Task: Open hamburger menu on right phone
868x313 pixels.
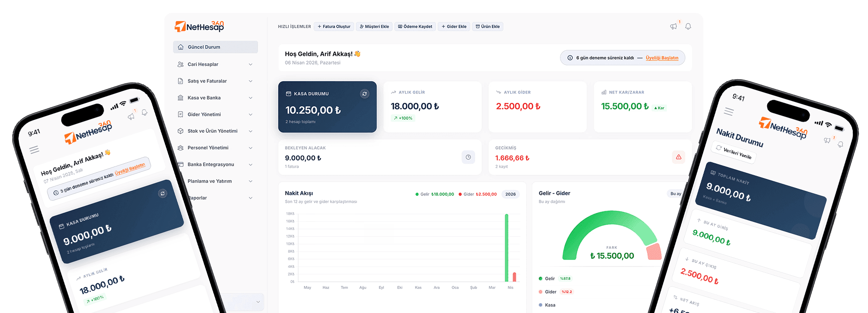Action: (x=729, y=112)
